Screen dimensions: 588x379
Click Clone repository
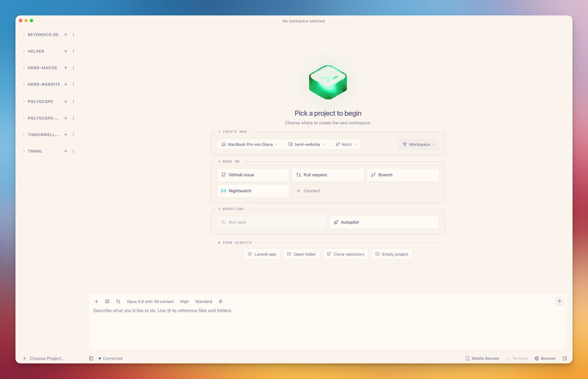coord(346,254)
